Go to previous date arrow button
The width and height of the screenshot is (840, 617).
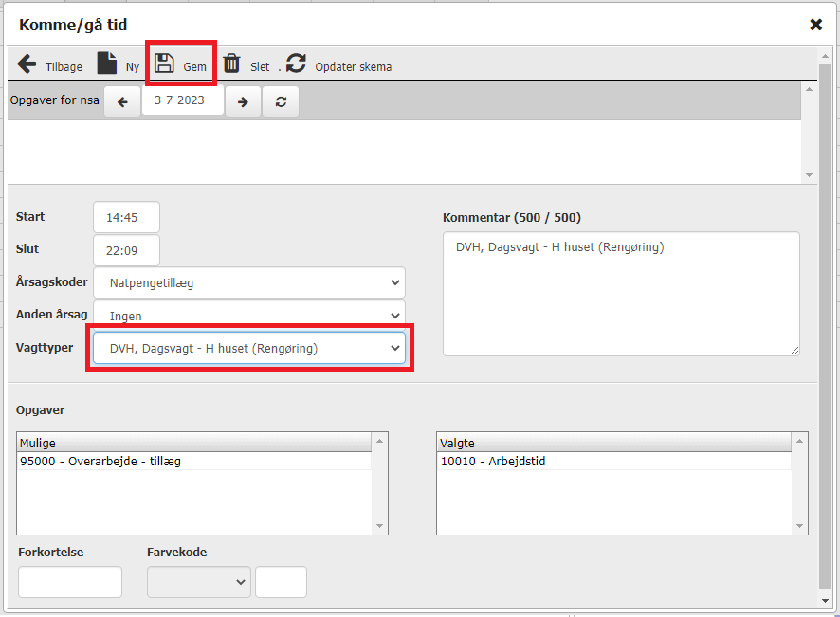coord(122,101)
